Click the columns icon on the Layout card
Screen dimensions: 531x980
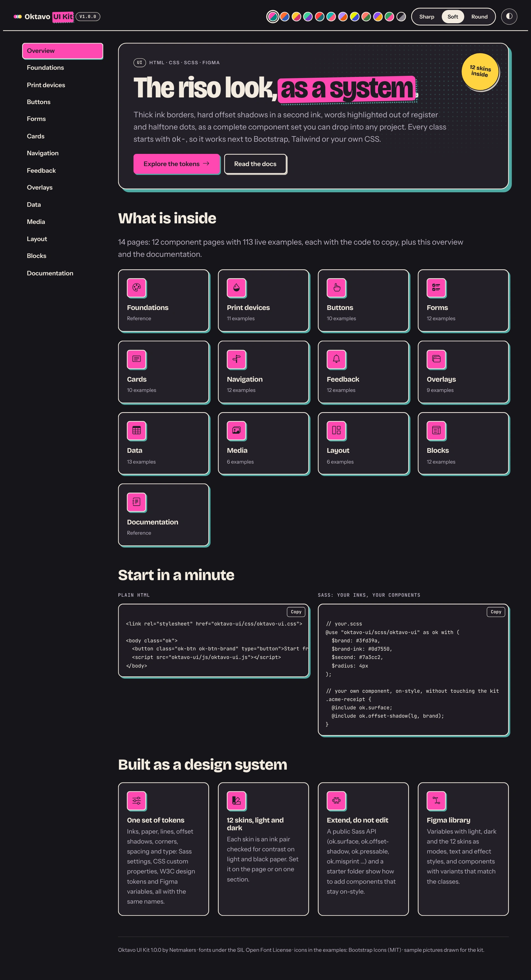tap(336, 431)
